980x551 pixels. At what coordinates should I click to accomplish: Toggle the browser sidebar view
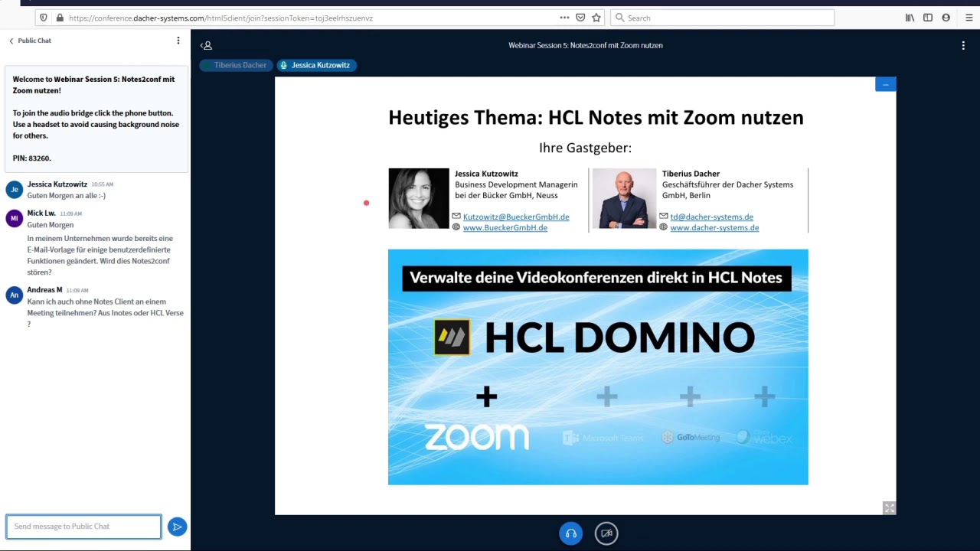928,18
